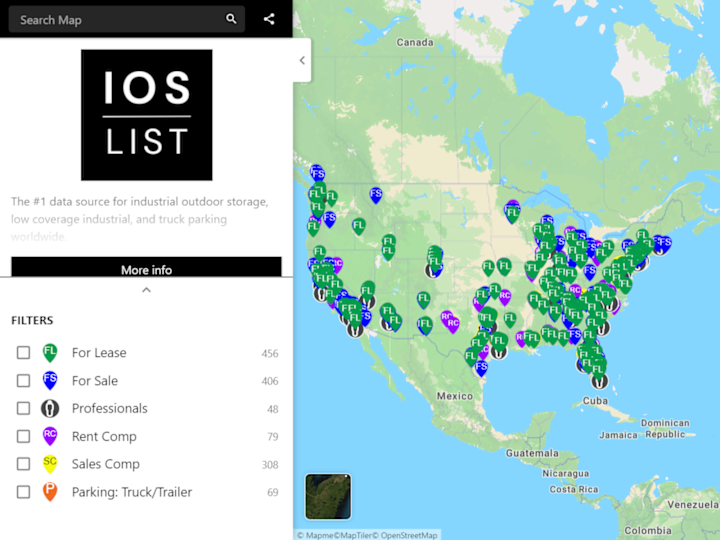Select the FL marker in Minnesota
Screen dimensions: 720x540
[512, 214]
